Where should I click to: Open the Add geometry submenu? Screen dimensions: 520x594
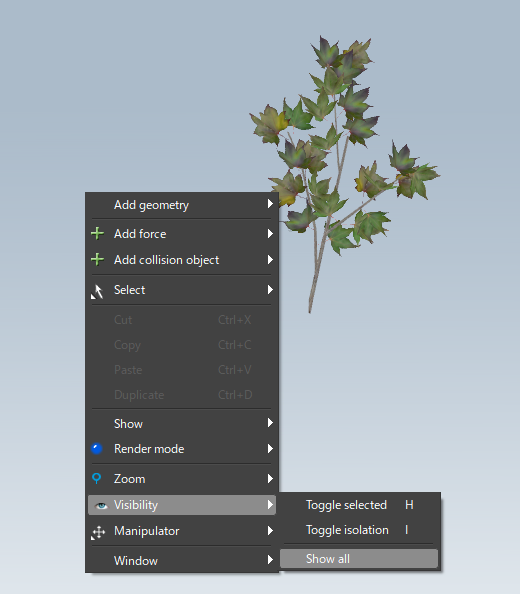(182, 205)
